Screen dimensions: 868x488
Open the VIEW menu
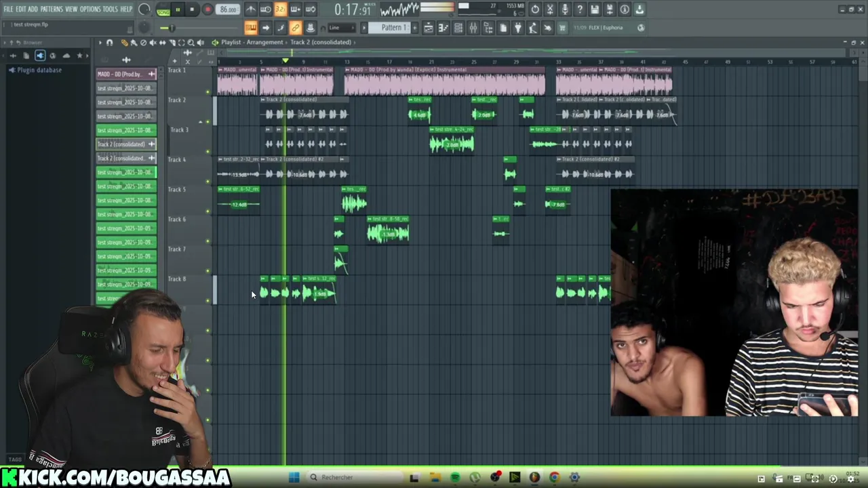click(x=71, y=9)
